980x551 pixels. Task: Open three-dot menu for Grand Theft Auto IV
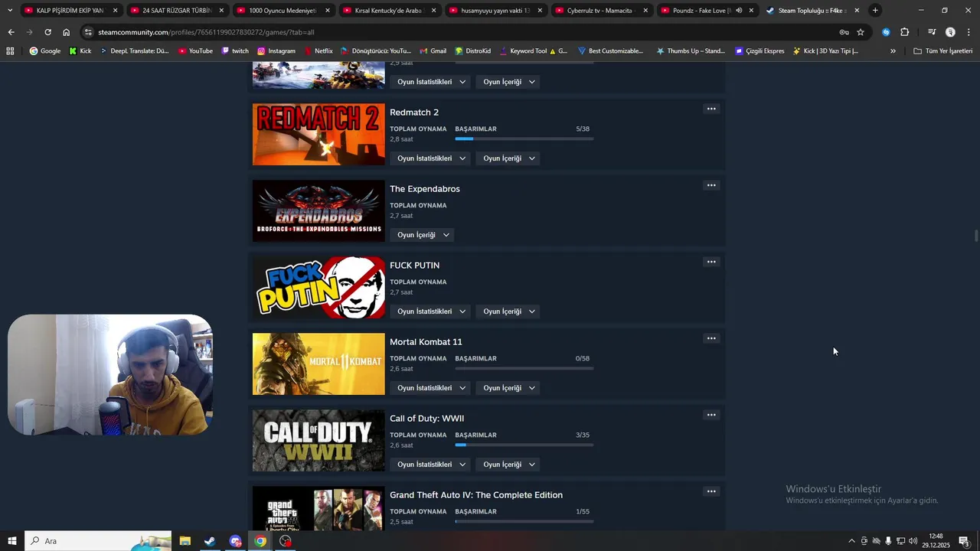click(711, 491)
